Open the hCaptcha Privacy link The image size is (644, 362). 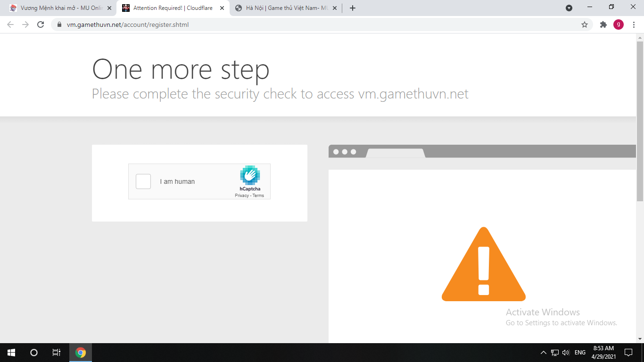tap(241, 196)
